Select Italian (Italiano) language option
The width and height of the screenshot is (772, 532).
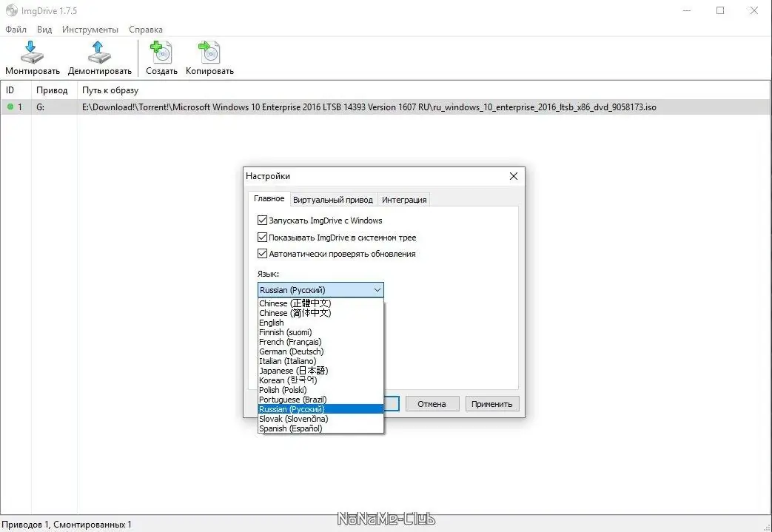tap(320, 361)
